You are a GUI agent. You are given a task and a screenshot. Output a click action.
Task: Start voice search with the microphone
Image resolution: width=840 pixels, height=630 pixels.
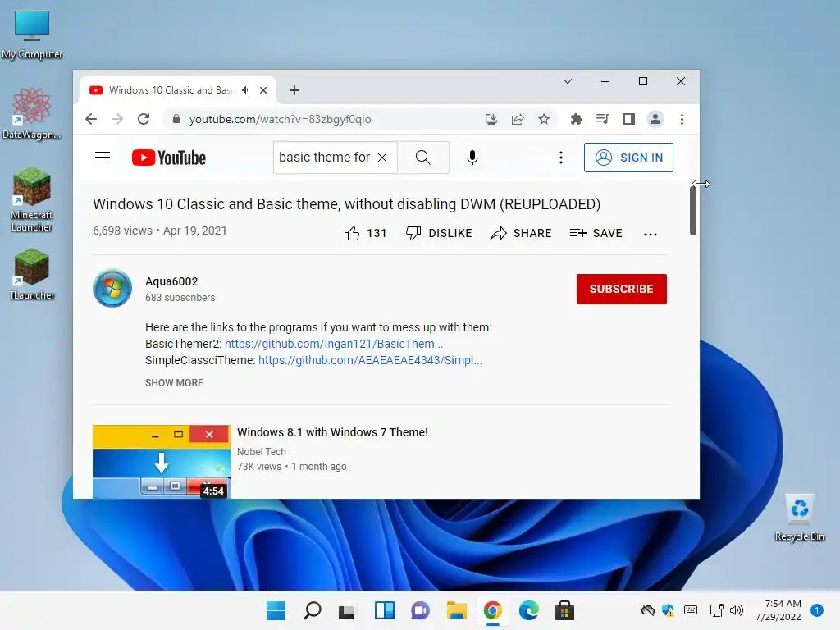tap(472, 157)
